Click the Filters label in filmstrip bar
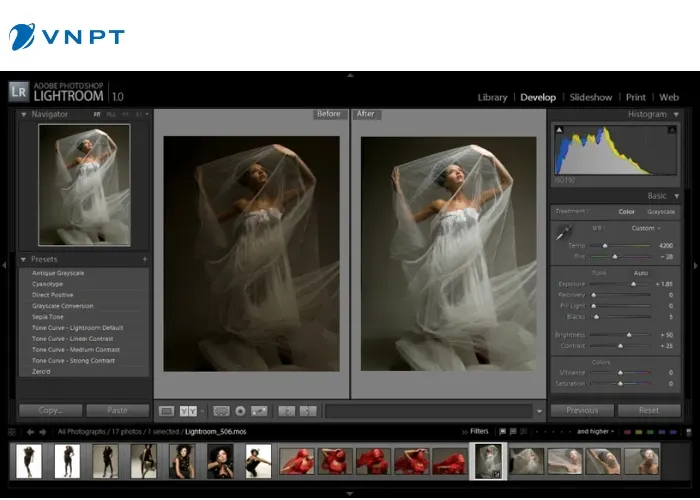This screenshot has height=500, width=700. 479,432
